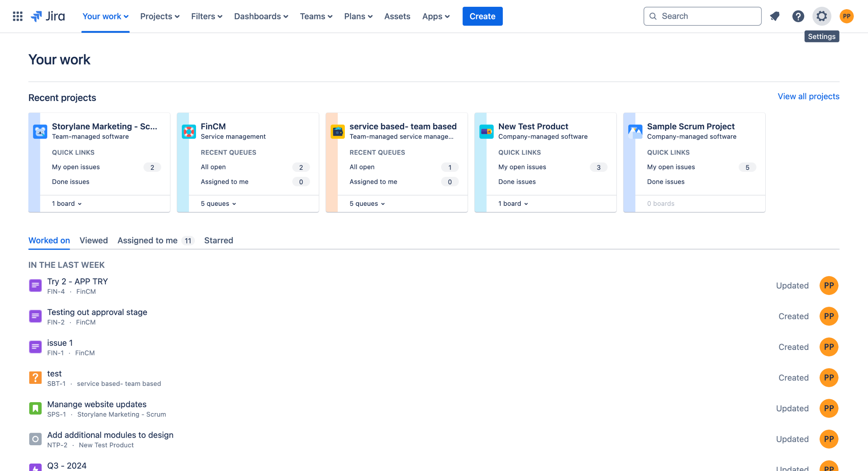Click the Storylane Marketing project icon
Image resolution: width=868 pixels, height=471 pixels.
pyautogui.click(x=40, y=132)
